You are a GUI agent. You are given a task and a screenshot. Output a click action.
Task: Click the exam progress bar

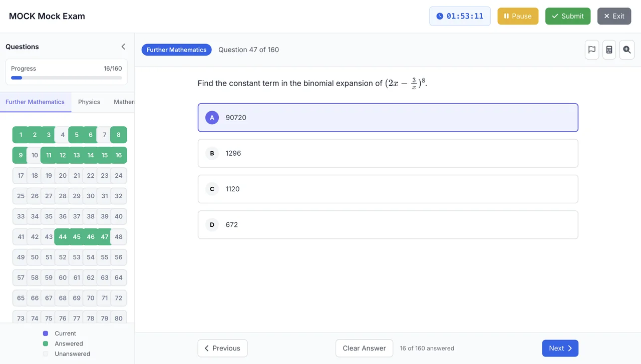click(x=67, y=78)
